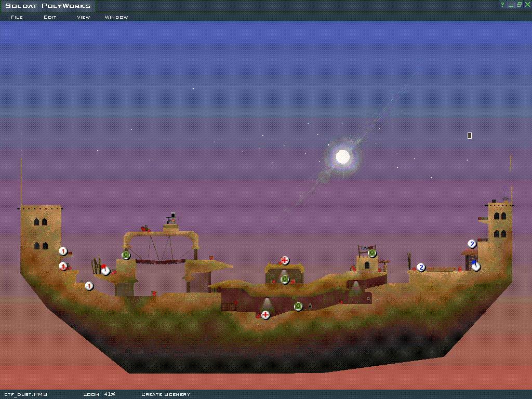Click the medikit spawn above the central bunker
This screenshot has width=532, height=399.
[x=285, y=260]
